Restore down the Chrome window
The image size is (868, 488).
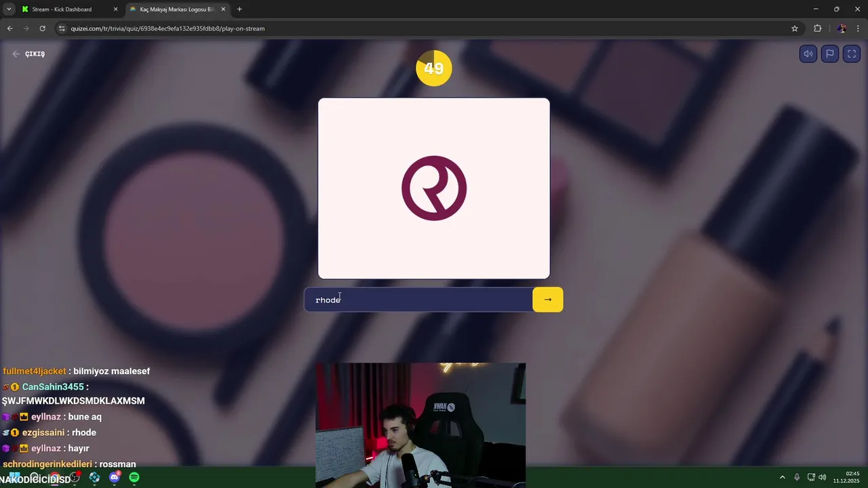[x=837, y=9]
